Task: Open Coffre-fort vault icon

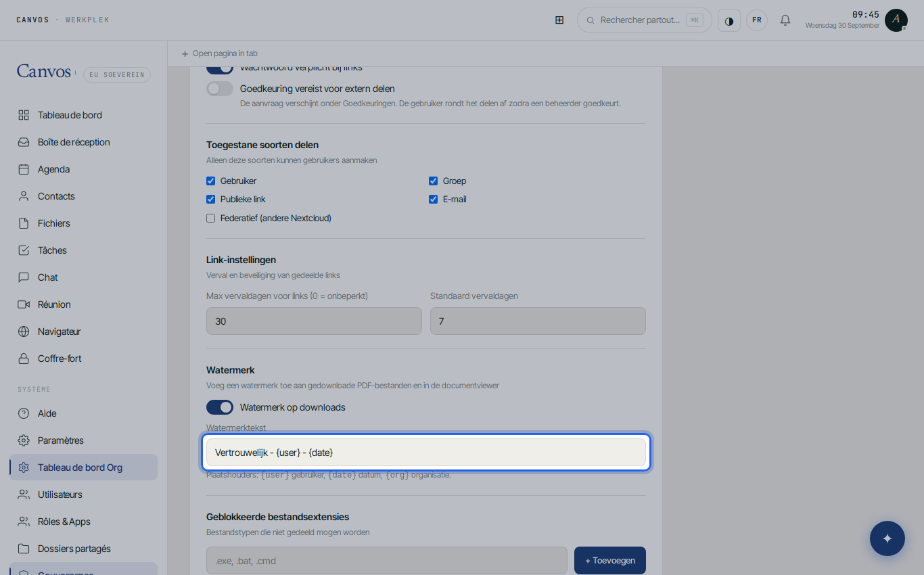Action: click(24, 359)
